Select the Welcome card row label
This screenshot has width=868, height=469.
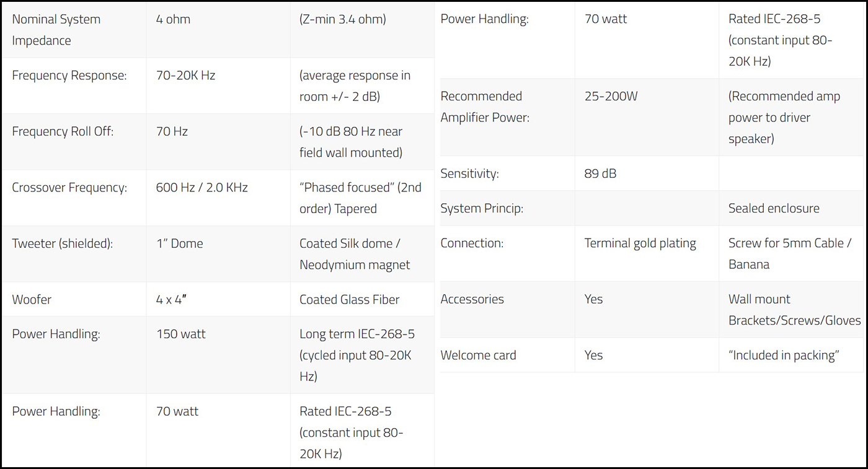click(x=478, y=355)
